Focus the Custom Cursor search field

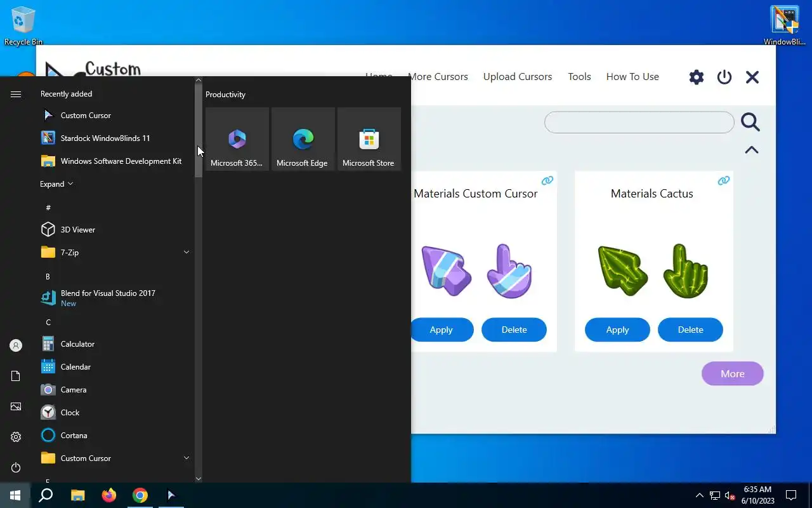tap(639, 123)
